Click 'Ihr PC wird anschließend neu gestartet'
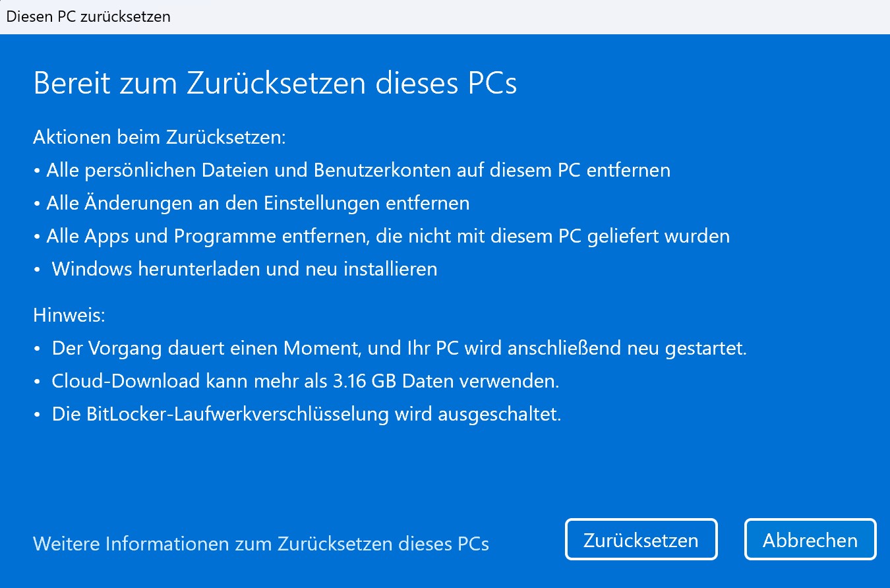The width and height of the screenshot is (890, 588). (568, 347)
